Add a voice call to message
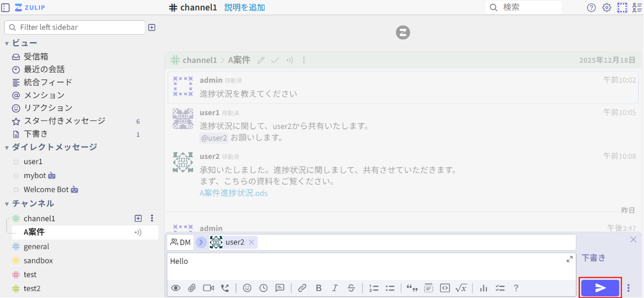Image resolution: width=644 pixels, height=298 pixels. pos(225,288)
